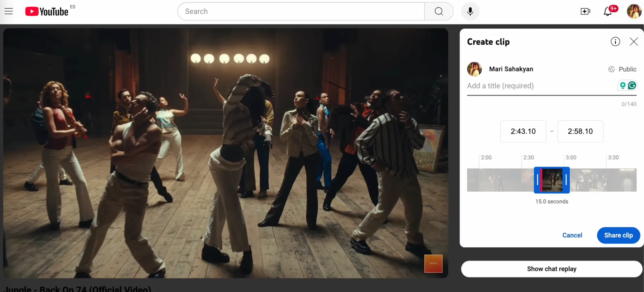The height and width of the screenshot is (292, 644).
Task: Open your account avatar menu
Action: 634,11
